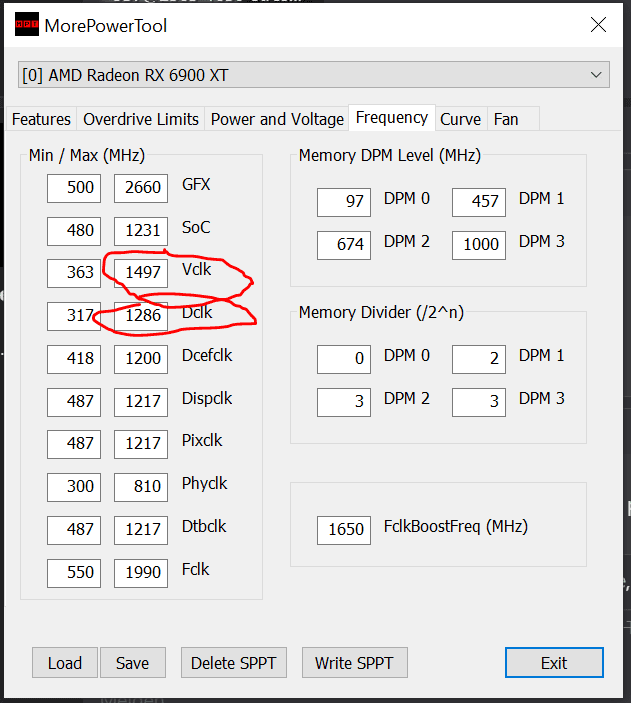The width and height of the screenshot is (631, 703).
Task: Switch to the Overdrive Limits tab
Action: pyautogui.click(x=141, y=119)
